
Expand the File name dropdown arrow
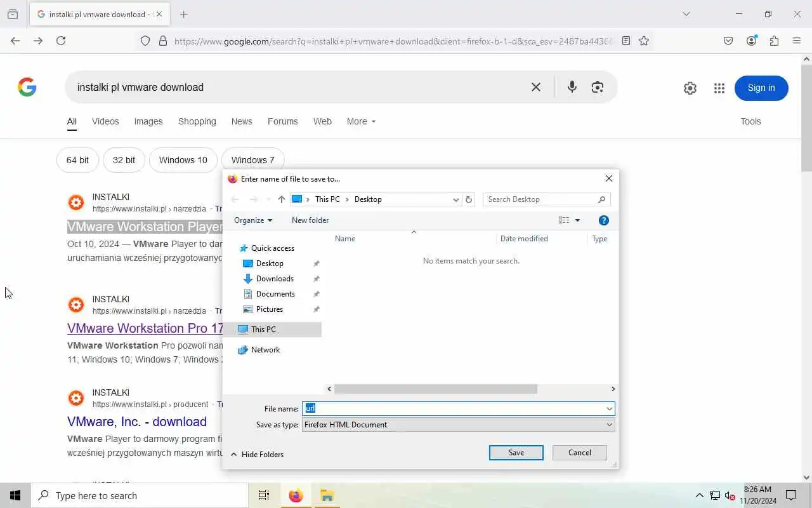click(610, 409)
